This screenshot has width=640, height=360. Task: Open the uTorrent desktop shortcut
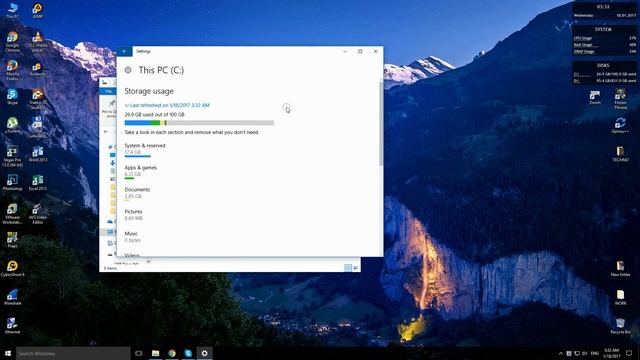[12, 125]
